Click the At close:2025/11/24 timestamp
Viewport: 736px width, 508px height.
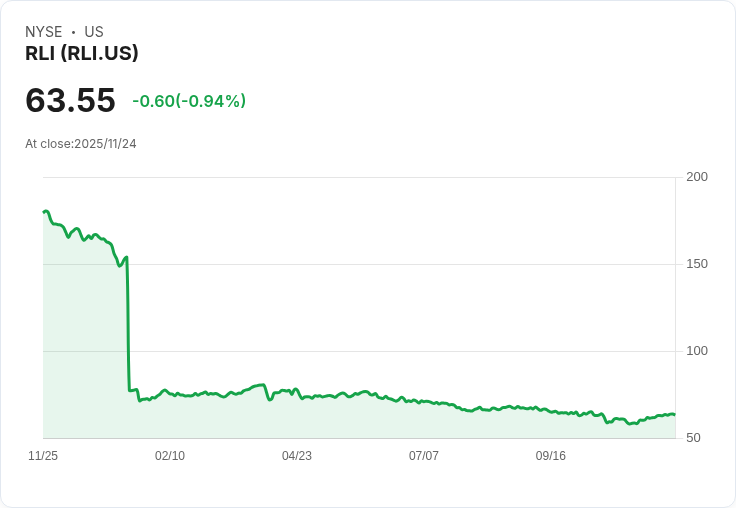[x=81, y=144]
